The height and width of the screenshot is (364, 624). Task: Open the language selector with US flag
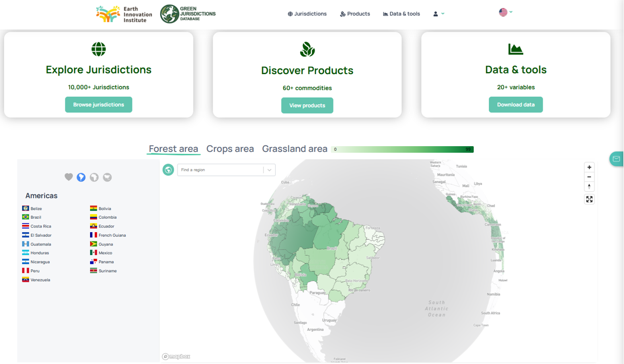505,12
